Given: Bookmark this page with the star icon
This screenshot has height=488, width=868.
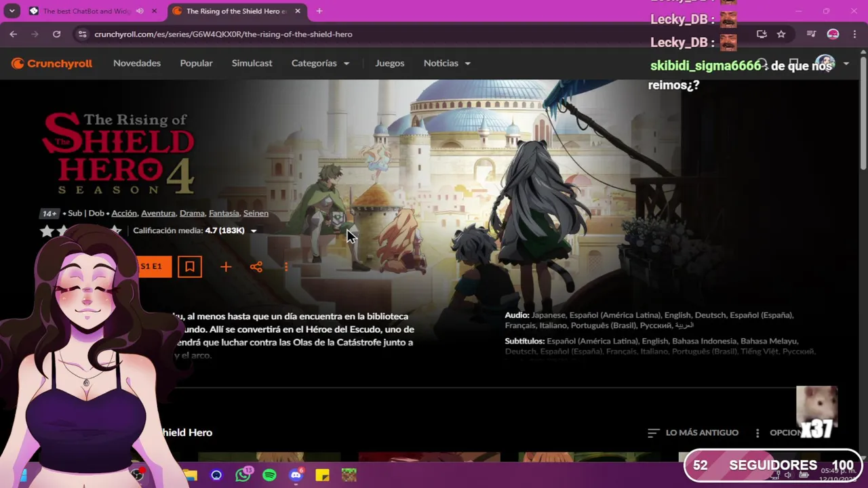Looking at the screenshot, I should pyautogui.click(x=781, y=34).
